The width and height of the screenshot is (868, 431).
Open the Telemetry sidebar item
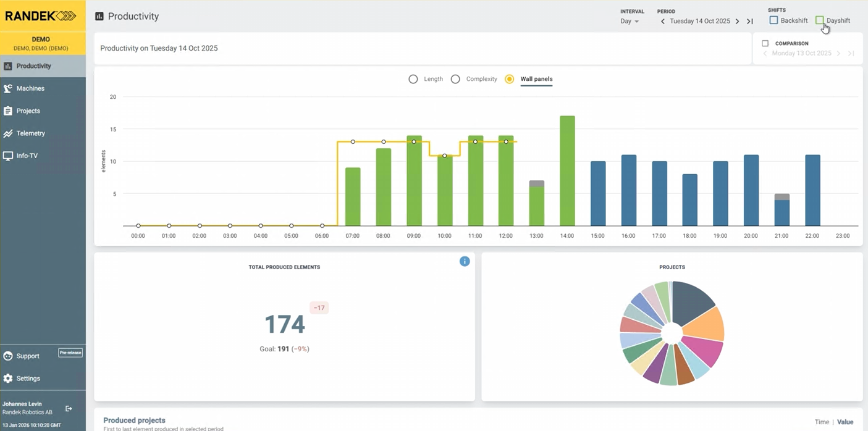coord(43,133)
